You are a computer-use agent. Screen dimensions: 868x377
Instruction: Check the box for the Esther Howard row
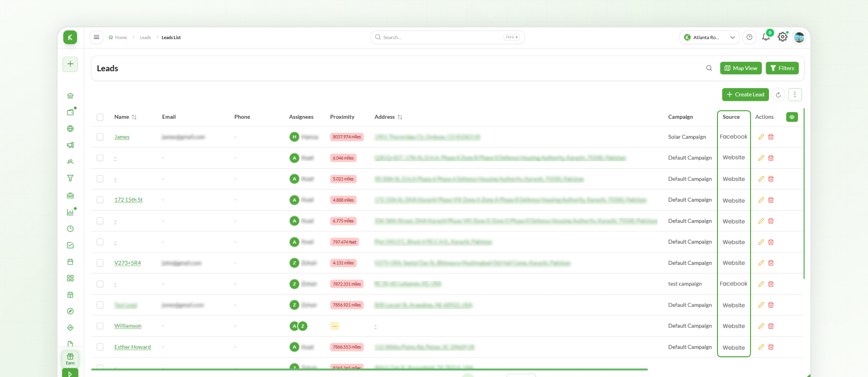100,347
